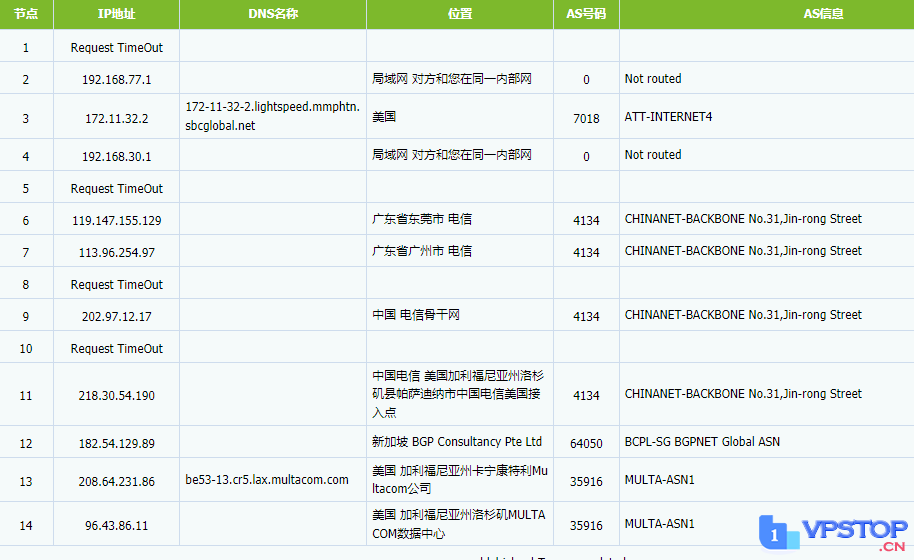Image resolution: width=914 pixels, height=560 pixels.
Task: Click location 广东省东莞市 电信
Action: pos(422,219)
